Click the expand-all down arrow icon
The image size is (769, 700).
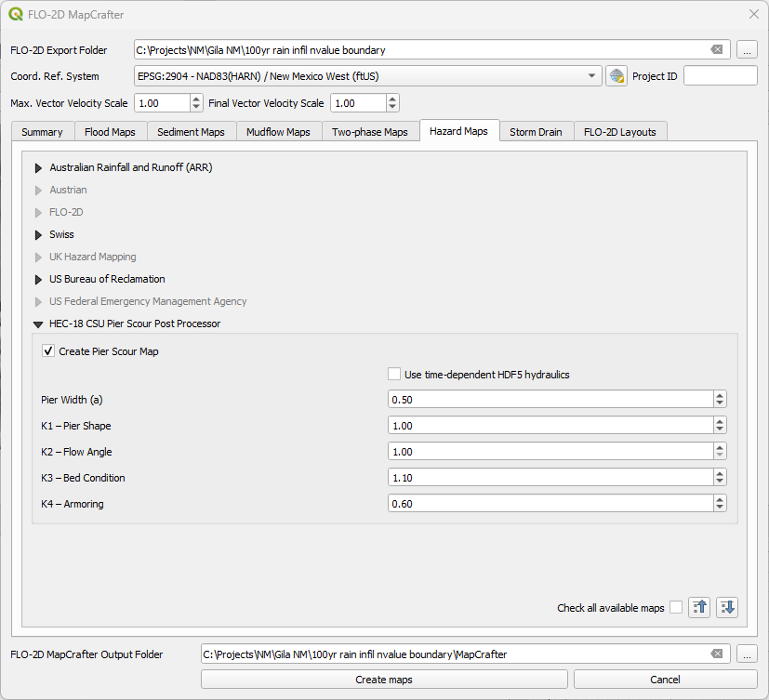(x=727, y=607)
